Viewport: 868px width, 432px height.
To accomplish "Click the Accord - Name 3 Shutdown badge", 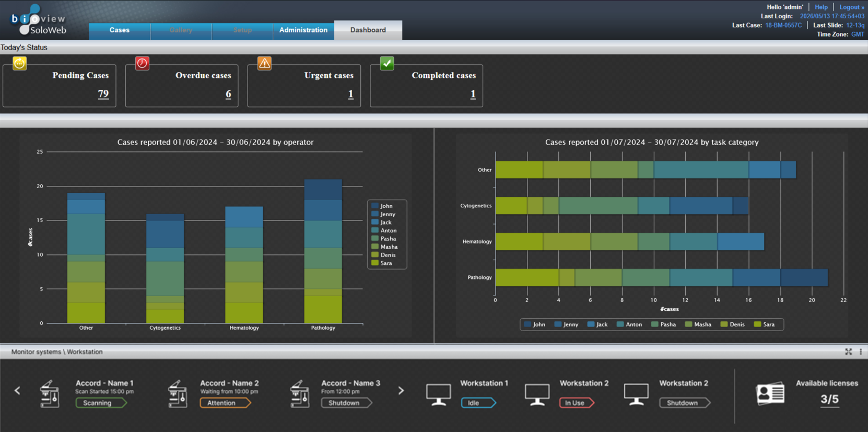I will point(347,403).
